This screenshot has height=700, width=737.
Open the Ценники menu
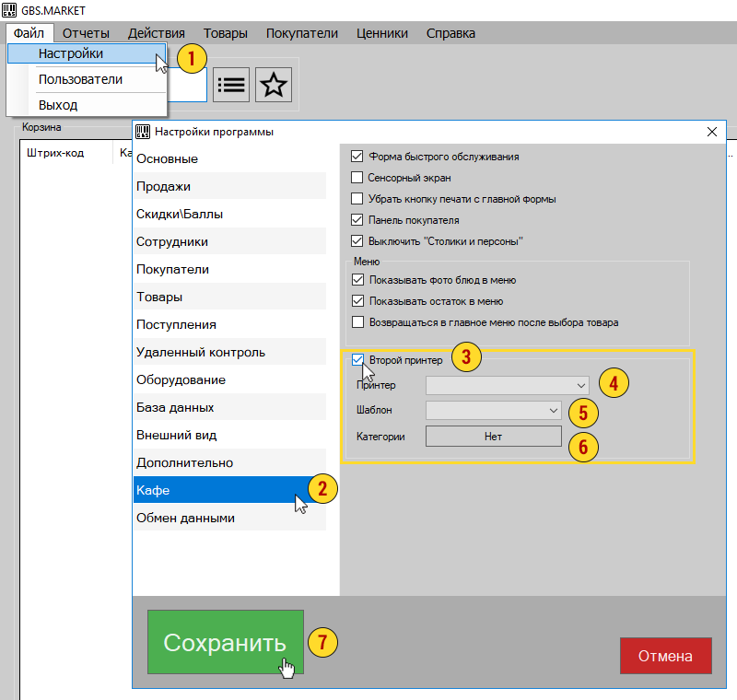[x=382, y=33]
